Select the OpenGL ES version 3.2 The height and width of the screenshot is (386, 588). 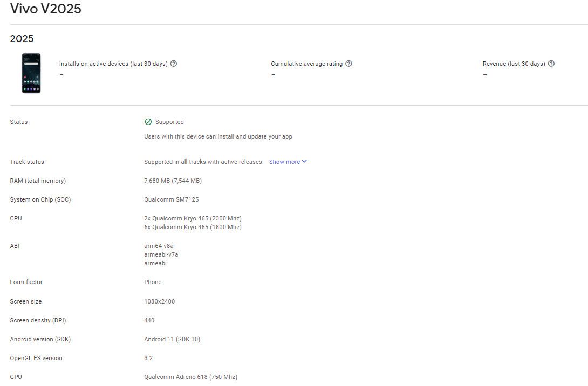[x=148, y=358]
